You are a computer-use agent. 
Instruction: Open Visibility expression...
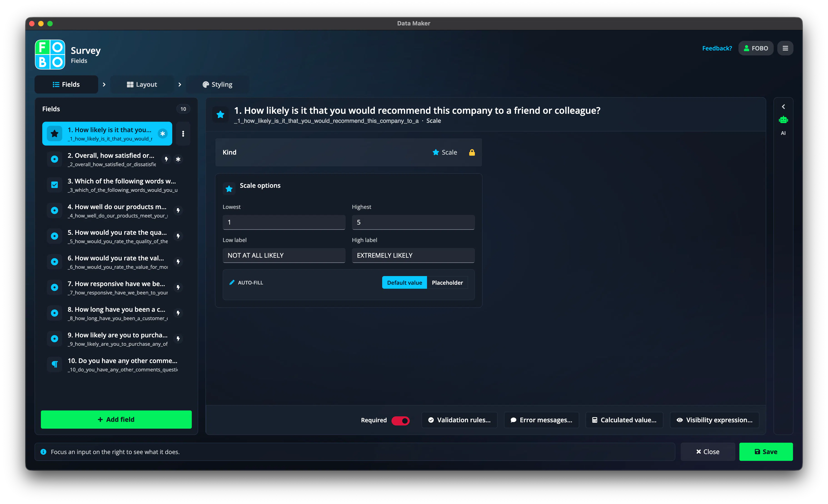(714, 420)
